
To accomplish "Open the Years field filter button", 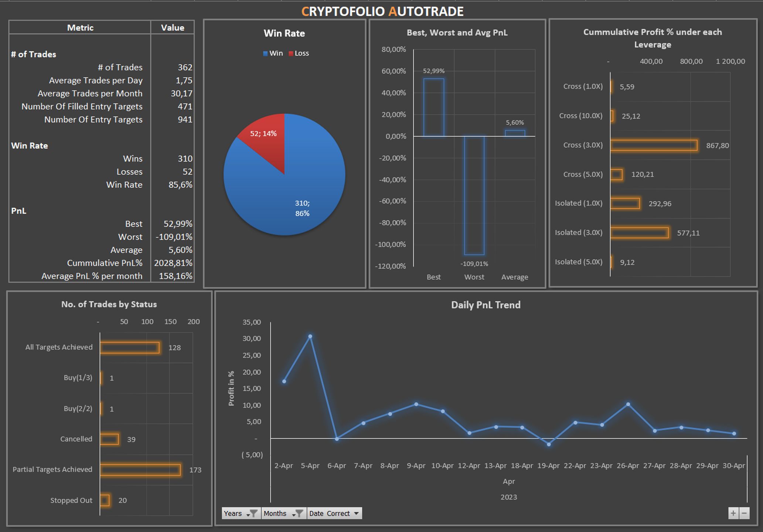I will pos(241,513).
